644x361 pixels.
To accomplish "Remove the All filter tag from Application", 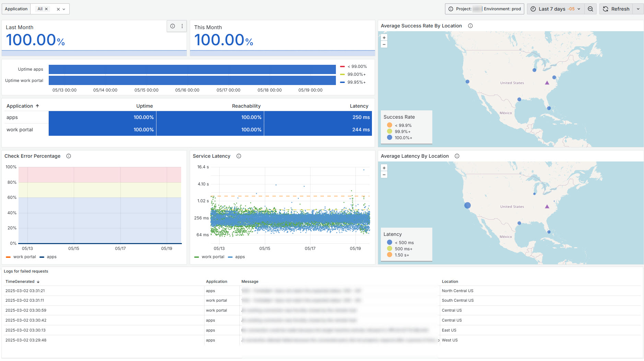I will coord(46,9).
